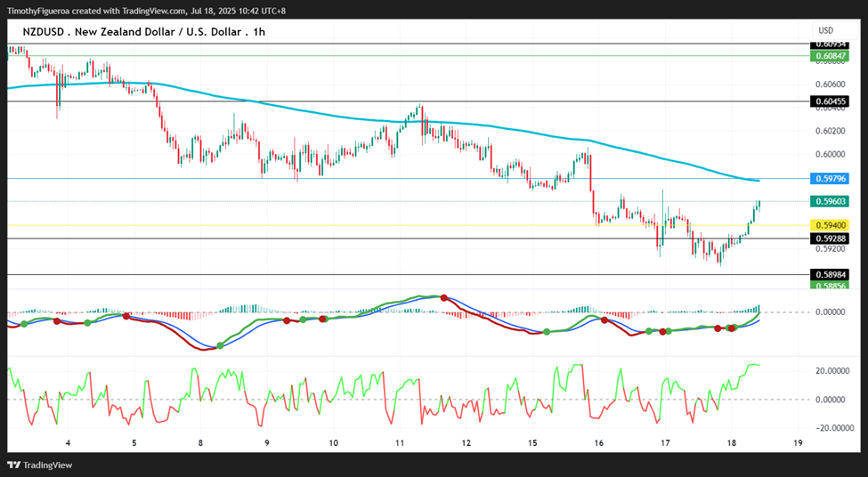Image resolution: width=868 pixels, height=477 pixels.
Task: Click the red MACD crossover dot after date 11
Action: coord(444,298)
